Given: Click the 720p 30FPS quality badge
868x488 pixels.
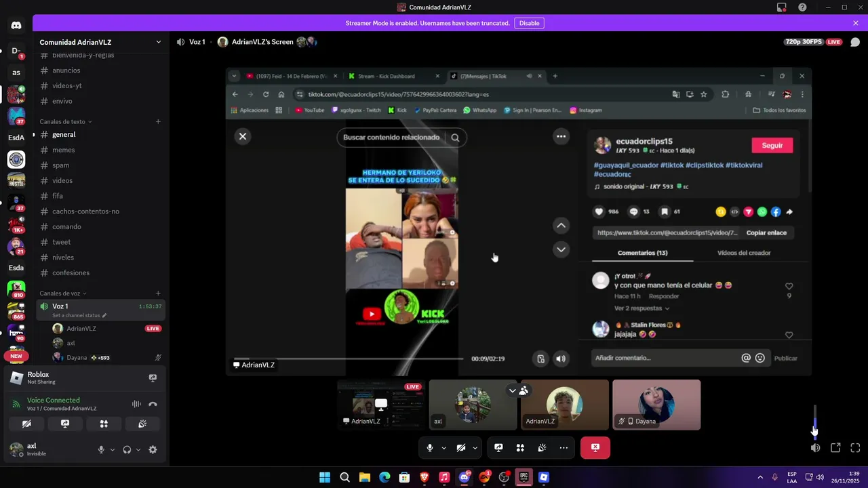Looking at the screenshot, I should 804,42.
